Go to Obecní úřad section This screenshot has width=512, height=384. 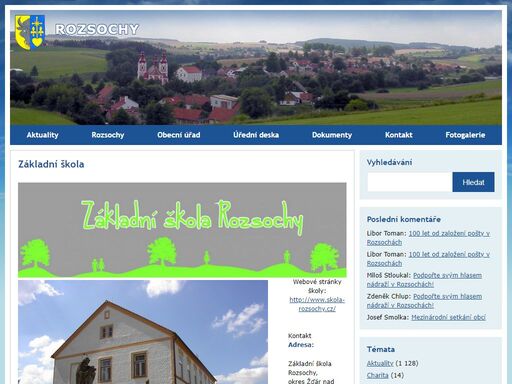click(179, 135)
